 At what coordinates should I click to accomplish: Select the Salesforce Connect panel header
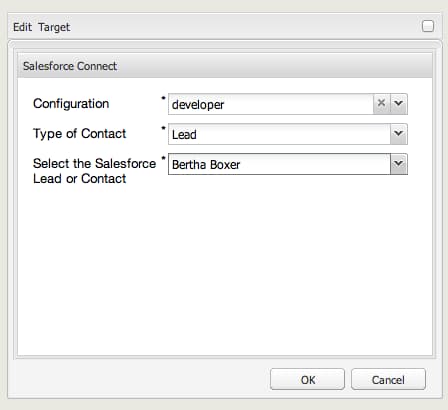click(x=225, y=66)
